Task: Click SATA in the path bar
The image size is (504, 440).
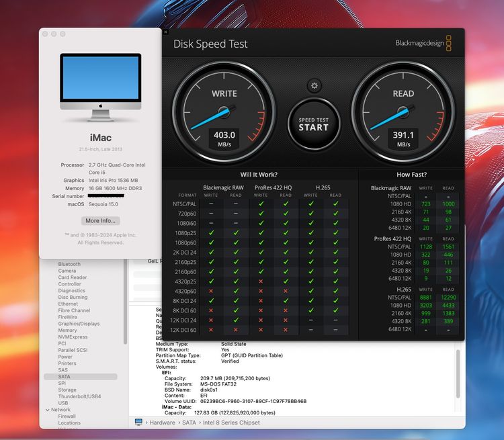Action: [189, 423]
